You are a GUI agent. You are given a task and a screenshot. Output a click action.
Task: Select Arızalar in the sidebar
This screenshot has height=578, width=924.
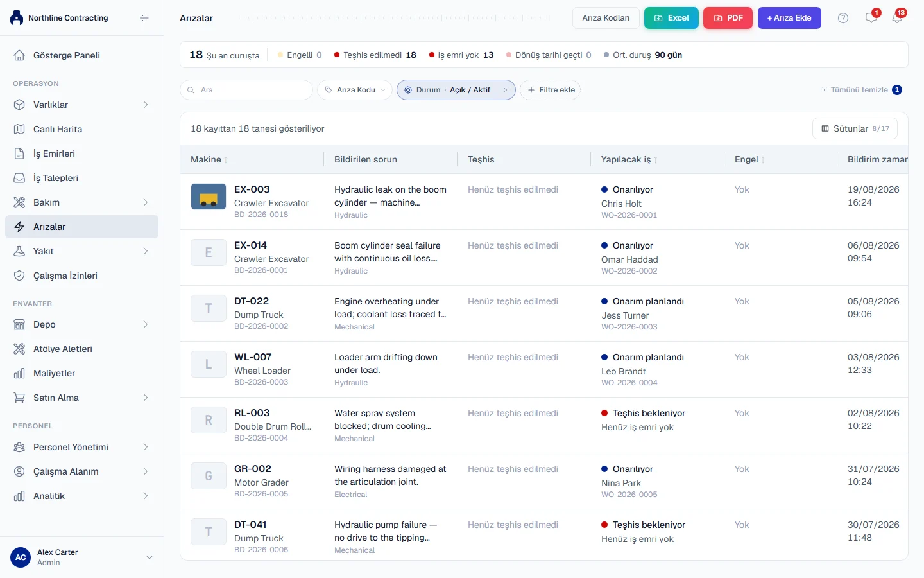pyautogui.click(x=81, y=227)
